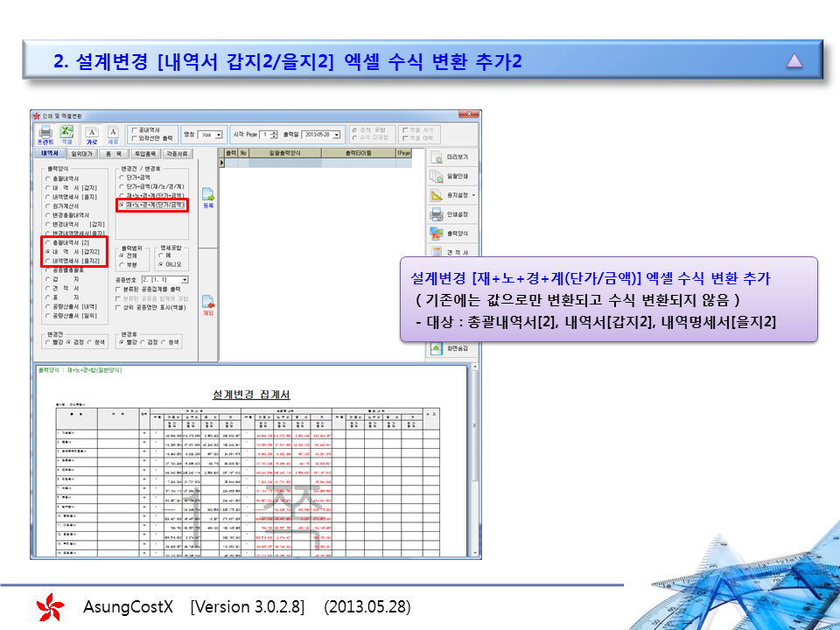Check 분류된 공종집계를 출력 option
The image size is (840, 630).
(x=119, y=289)
